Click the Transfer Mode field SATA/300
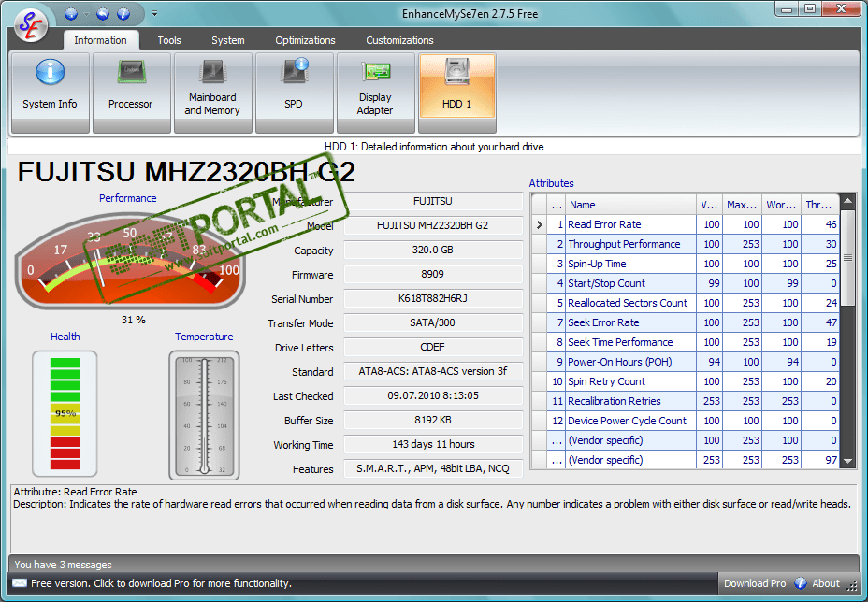 [433, 323]
